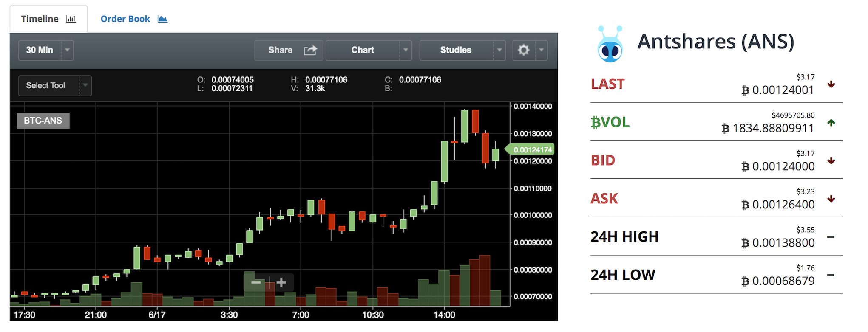The width and height of the screenshot is (868, 332).
Task: Click the bar chart icon beside Timeline
Action: (71, 19)
